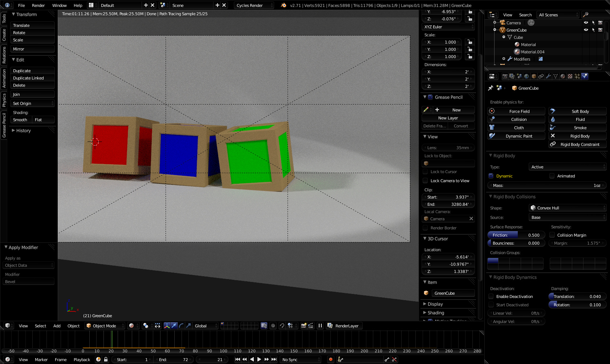Toggle GreenCube visibility eye in outliner
The image size is (610, 364).
coord(586,30)
